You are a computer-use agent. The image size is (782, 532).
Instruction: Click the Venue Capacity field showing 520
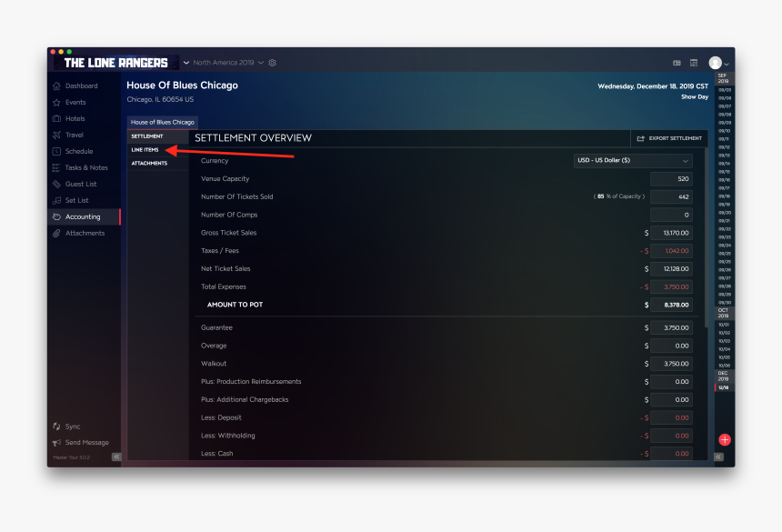[670, 179]
